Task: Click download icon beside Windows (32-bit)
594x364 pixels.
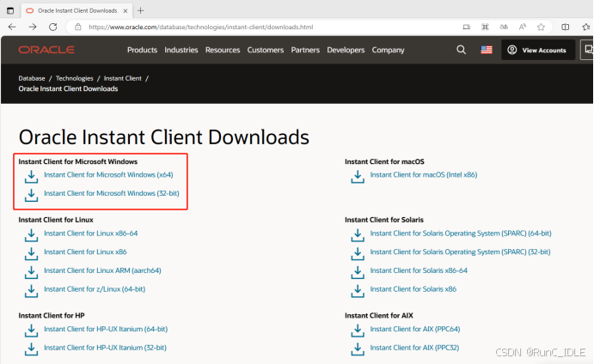Action: tap(31, 195)
